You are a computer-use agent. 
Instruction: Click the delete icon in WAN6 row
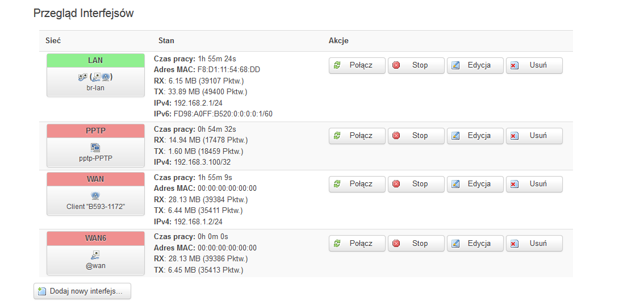point(514,244)
